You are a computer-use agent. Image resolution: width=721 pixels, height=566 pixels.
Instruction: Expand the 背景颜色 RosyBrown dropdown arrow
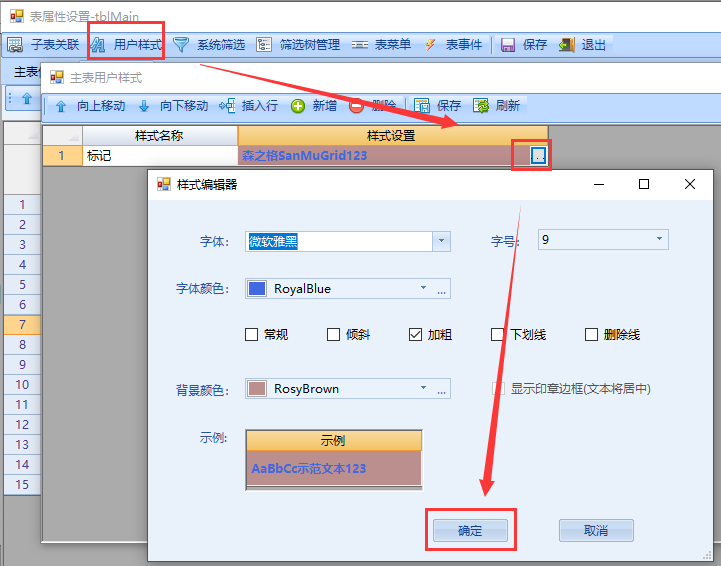(423, 389)
